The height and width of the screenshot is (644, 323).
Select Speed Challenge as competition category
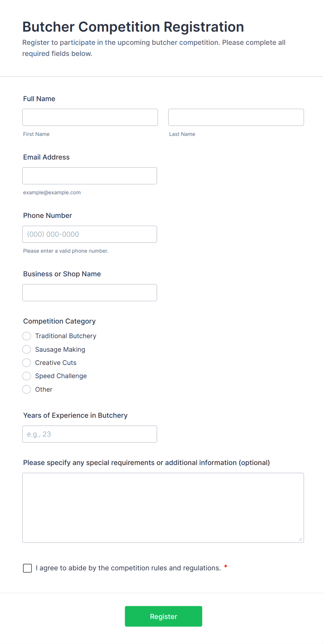(x=27, y=376)
